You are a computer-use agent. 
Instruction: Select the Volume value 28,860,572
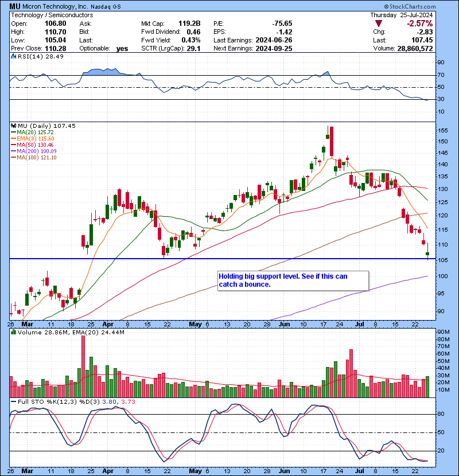[x=415, y=48]
